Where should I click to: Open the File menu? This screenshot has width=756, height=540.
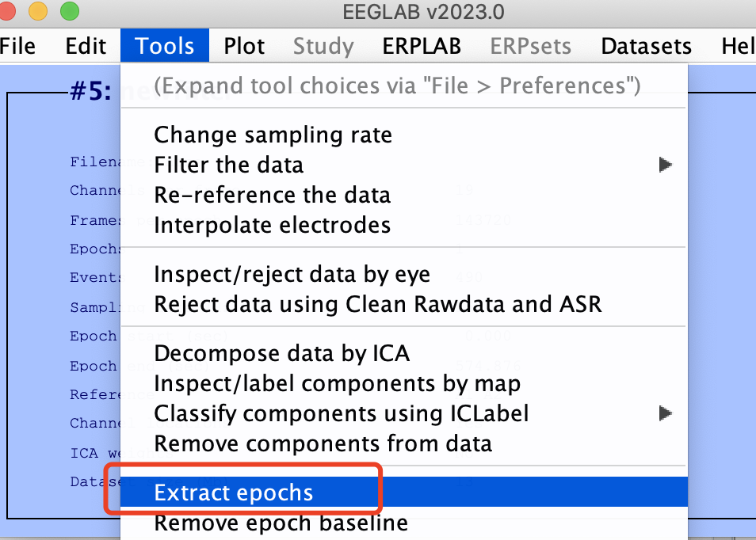coord(17,46)
